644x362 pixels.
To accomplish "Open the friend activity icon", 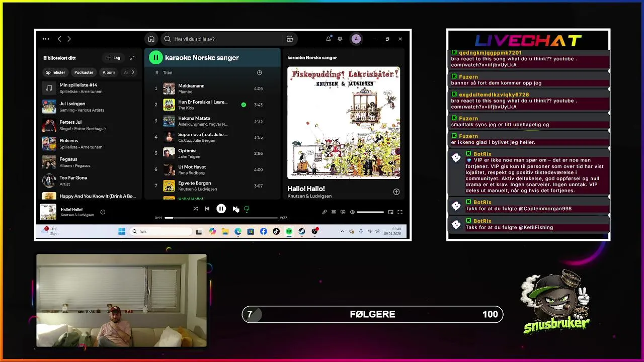I will 340,39.
